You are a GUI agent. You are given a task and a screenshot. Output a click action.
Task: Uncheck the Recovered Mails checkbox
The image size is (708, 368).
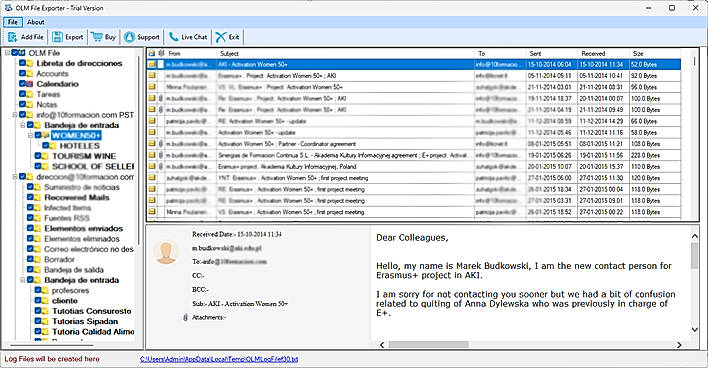pos(30,197)
